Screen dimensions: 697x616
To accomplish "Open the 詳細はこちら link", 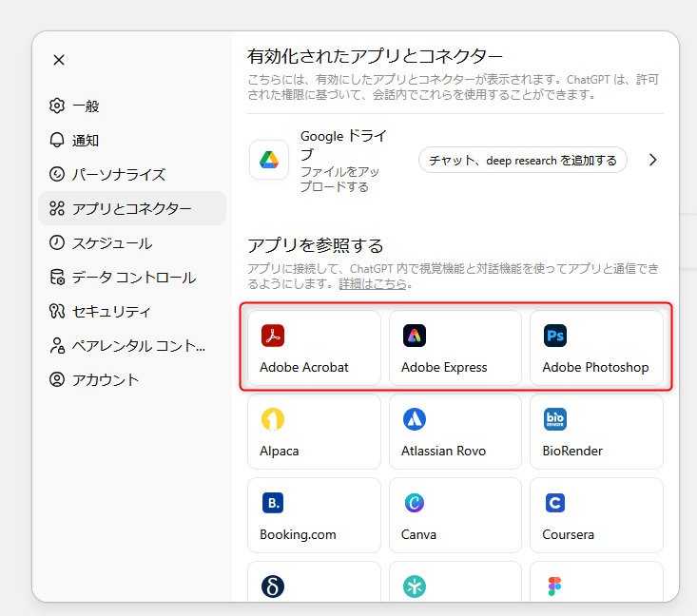I will click(x=375, y=284).
